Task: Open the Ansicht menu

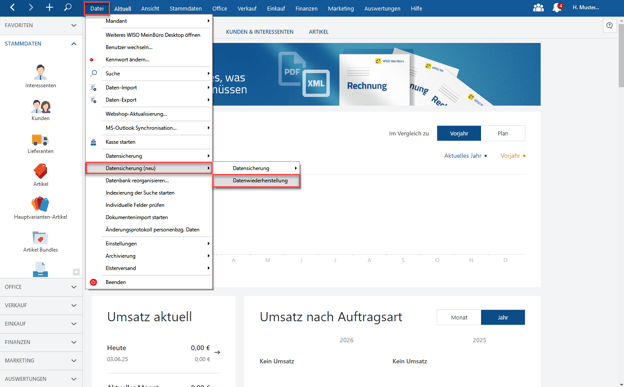Action: pyautogui.click(x=150, y=8)
